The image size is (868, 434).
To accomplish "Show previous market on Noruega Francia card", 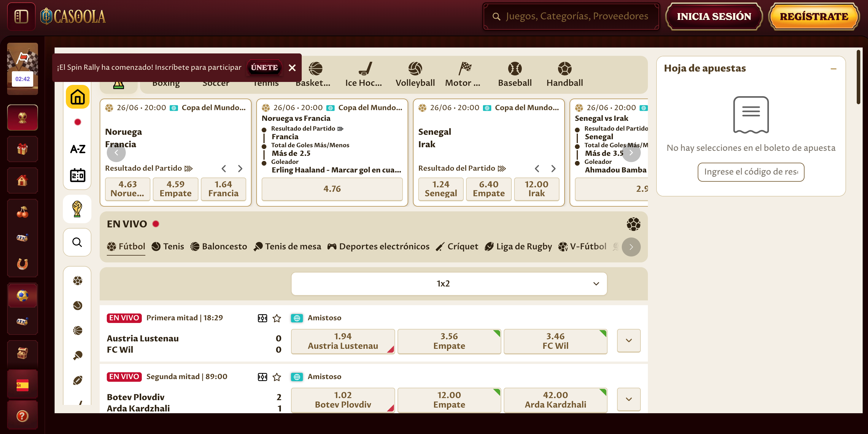I will click(x=224, y=168).
